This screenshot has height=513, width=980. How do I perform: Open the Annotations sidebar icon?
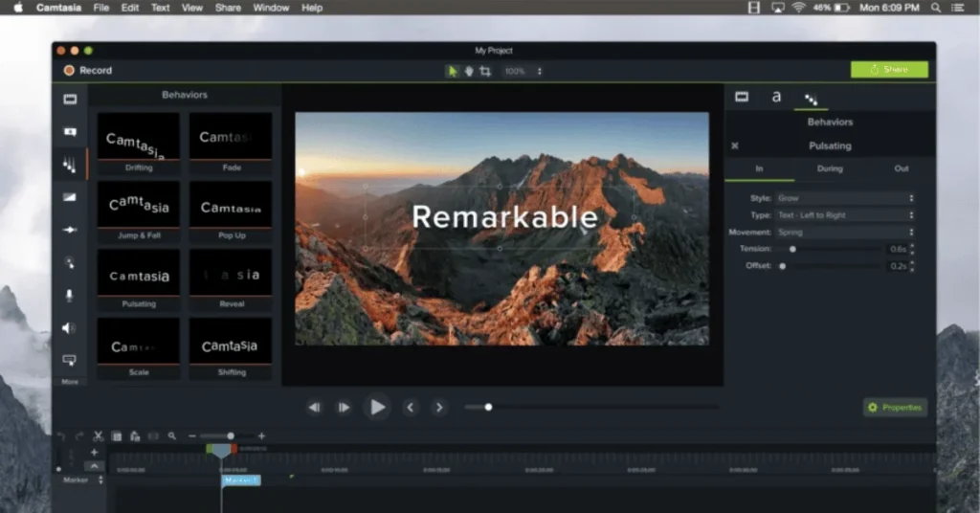click(69, 132)
